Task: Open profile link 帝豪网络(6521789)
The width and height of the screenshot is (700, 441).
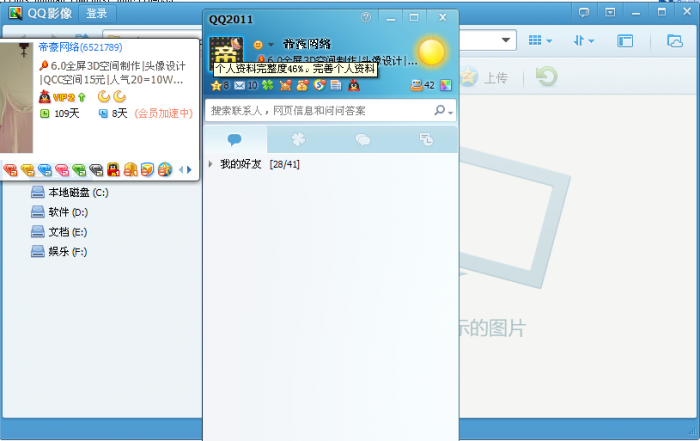Action: pyautogui.click(x=80, y=47)
